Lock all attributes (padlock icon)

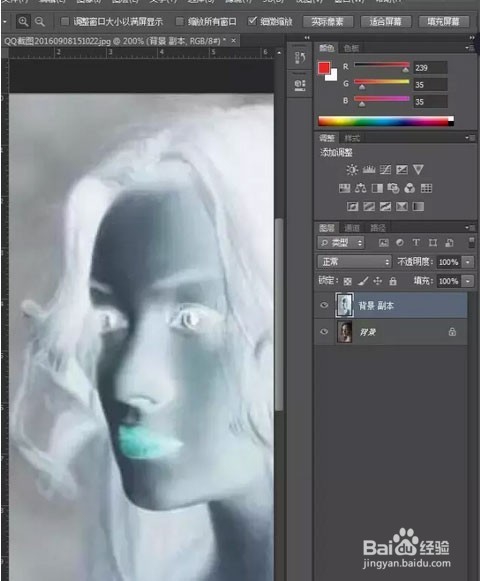(x=393, y=282)
